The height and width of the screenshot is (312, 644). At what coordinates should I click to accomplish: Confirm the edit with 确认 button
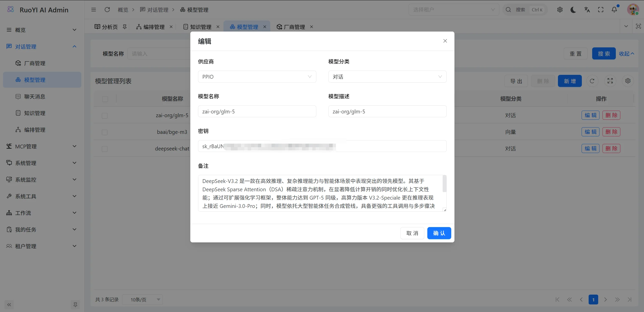(x=439, y=233)
